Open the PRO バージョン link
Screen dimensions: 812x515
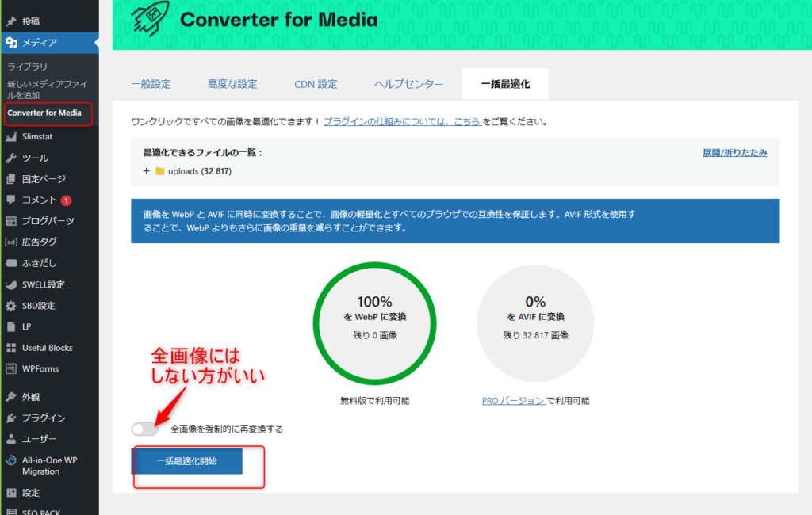pos(513,401)
